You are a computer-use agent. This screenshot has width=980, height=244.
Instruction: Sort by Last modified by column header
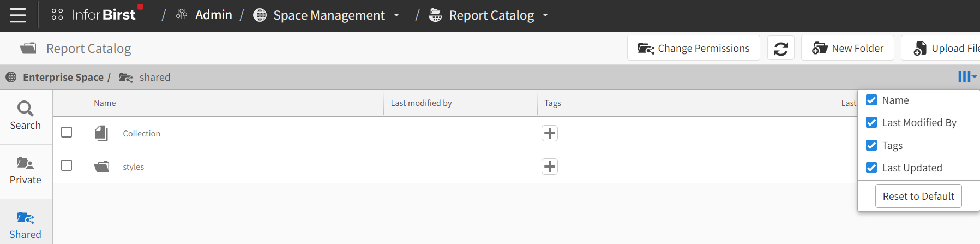click(421, 103)
